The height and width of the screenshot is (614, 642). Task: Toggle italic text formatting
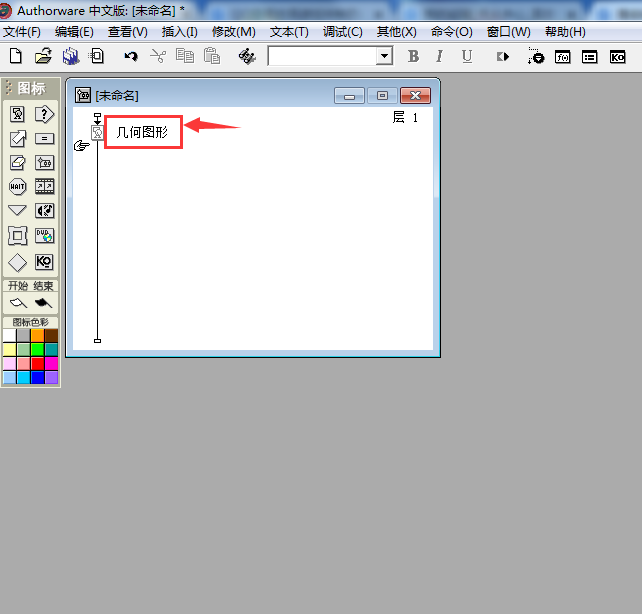coord(440,56)
